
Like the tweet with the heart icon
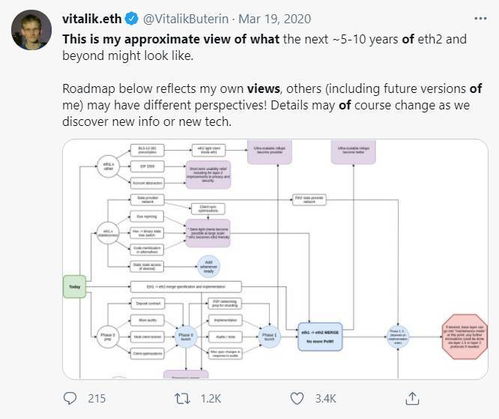tap(297, 398)
